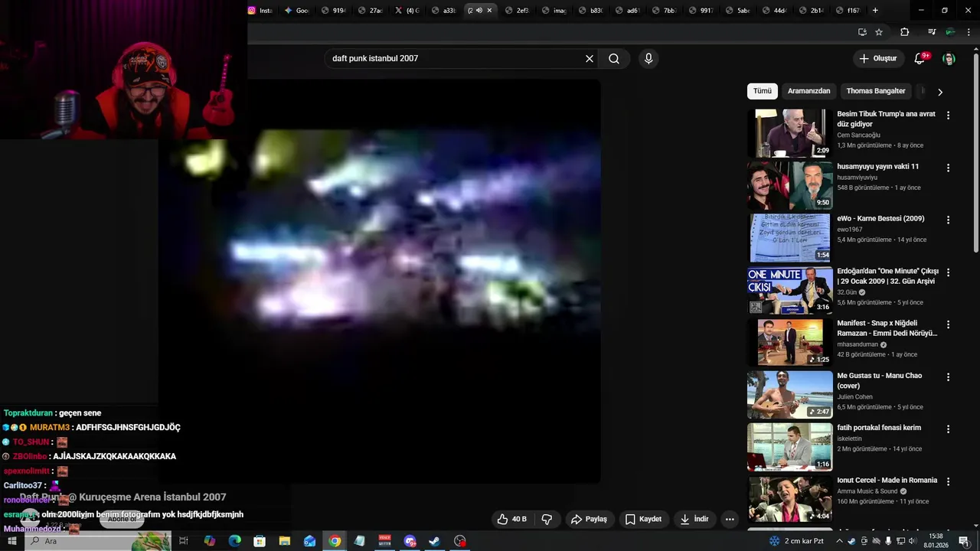Dislike the video with thumbs down
The image size is (980, 551).
click(547, 519)
